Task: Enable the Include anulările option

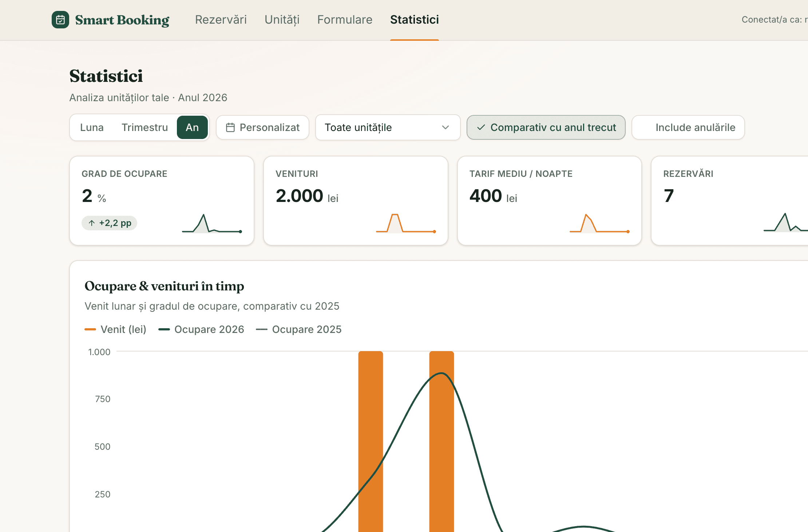Action: [x=688, y=127]
